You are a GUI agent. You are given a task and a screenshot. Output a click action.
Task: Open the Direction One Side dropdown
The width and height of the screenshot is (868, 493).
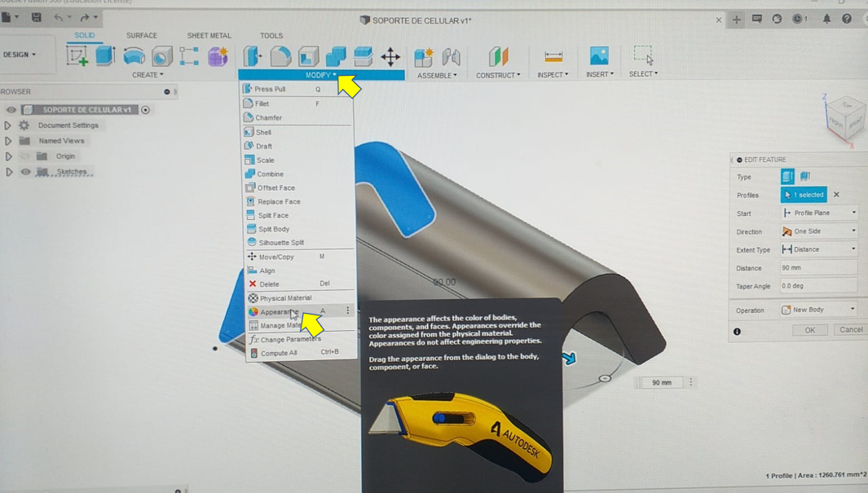pos(819,231)
